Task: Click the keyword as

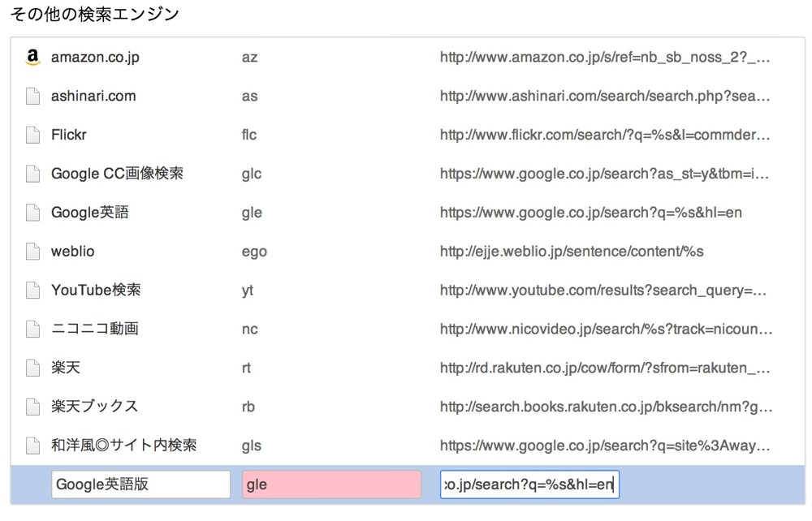Action: pyautogui.click(x=249, y=97)
